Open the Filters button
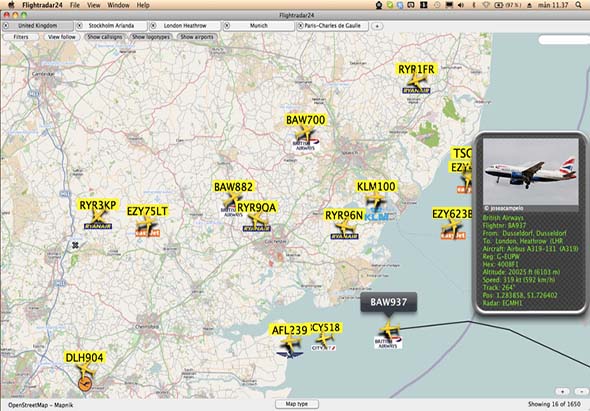 pyautogui.click(x=21, y=37)
